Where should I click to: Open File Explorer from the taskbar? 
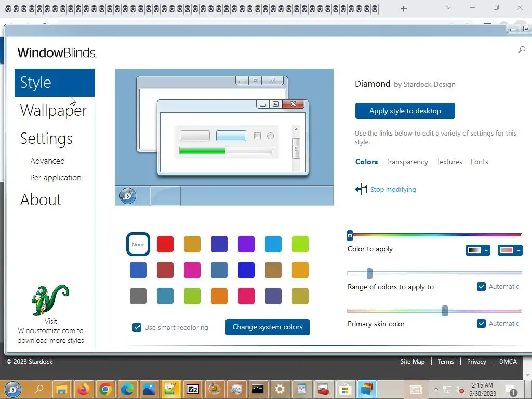[62, 390]
